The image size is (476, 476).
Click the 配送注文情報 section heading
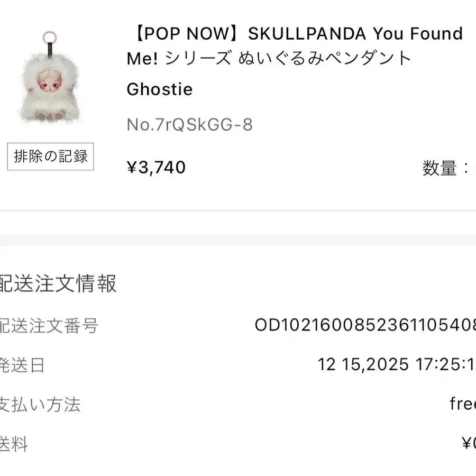[x=57, y=284]
